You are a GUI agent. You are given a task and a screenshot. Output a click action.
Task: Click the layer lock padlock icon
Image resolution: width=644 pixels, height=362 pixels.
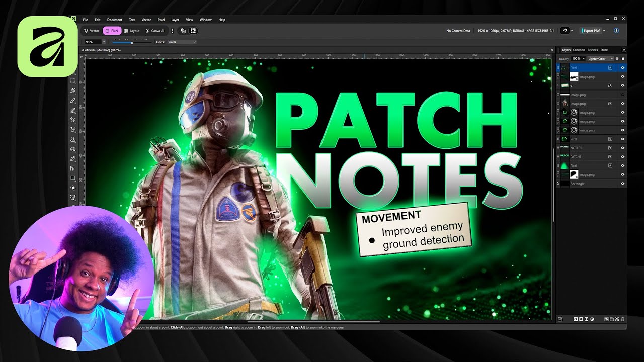pos(623,59)
